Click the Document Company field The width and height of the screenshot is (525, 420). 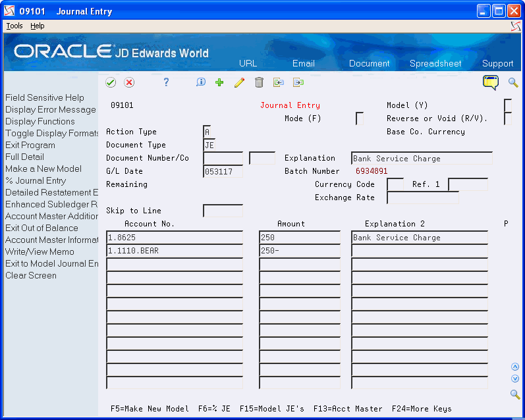[262, 158]
